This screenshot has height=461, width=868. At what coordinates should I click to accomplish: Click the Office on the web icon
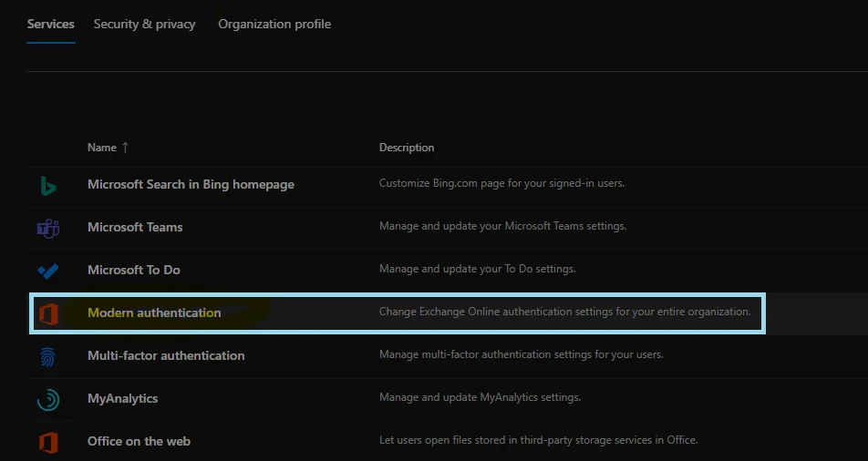tap(48, 442)
